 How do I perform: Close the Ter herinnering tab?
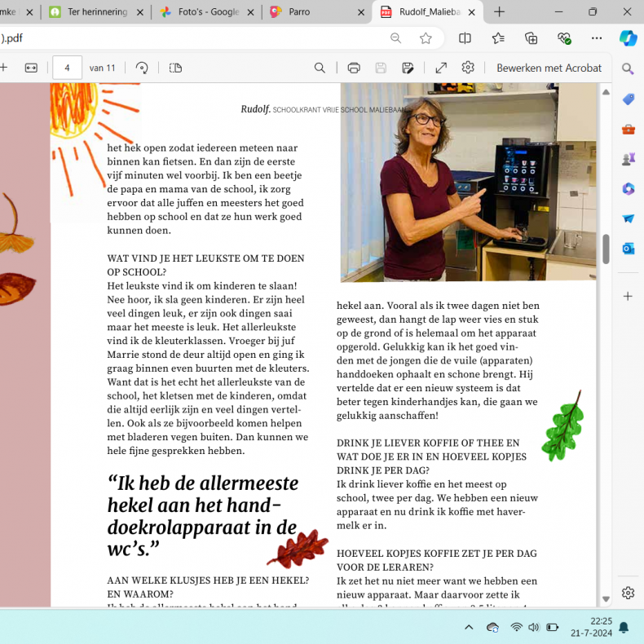coord(140,12)
